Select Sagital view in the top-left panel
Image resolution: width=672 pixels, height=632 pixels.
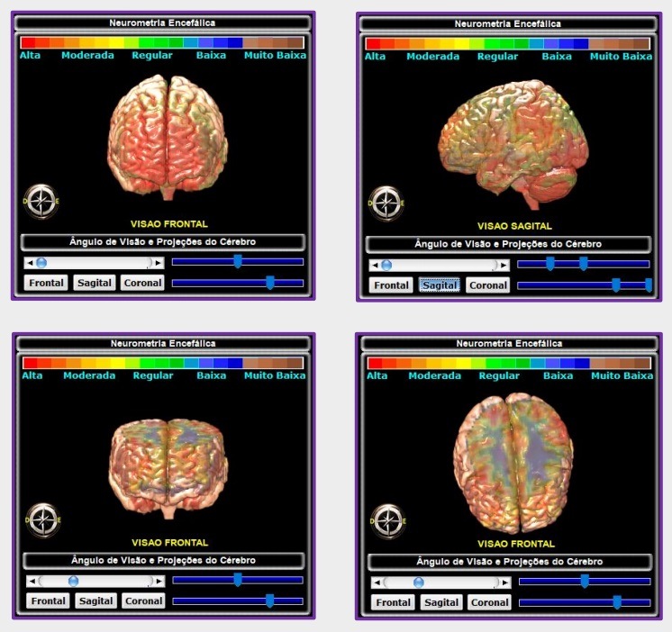pos(95,283)
